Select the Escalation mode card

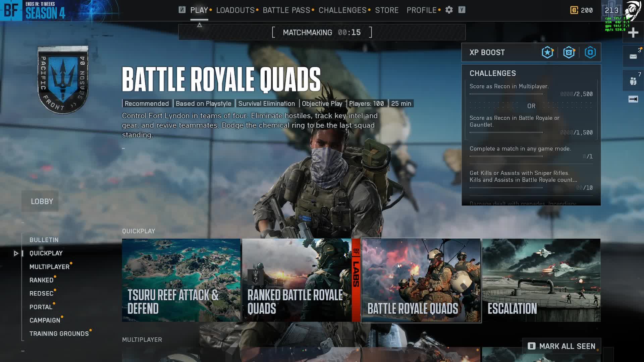click(541, 280)
